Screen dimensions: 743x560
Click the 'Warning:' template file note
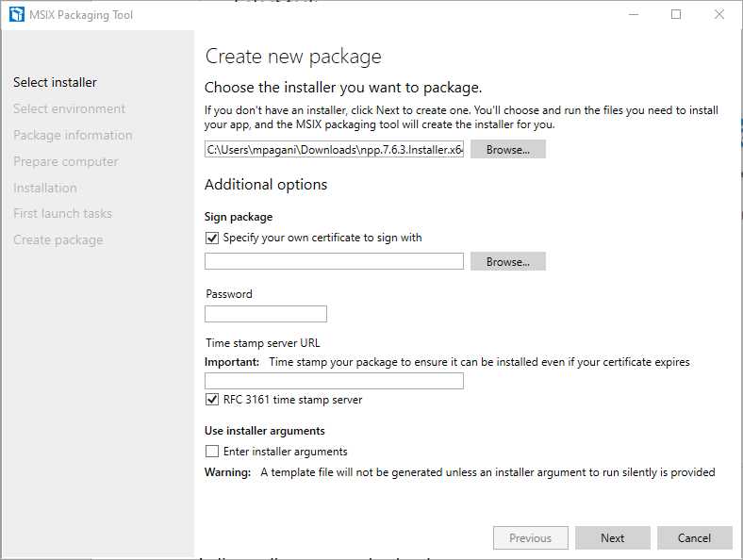pos(459,472)
